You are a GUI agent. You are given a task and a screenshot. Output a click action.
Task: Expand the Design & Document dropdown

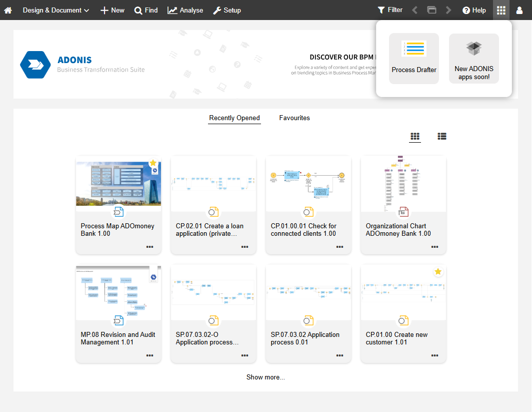pyautogui.click(x=56, y=10)
